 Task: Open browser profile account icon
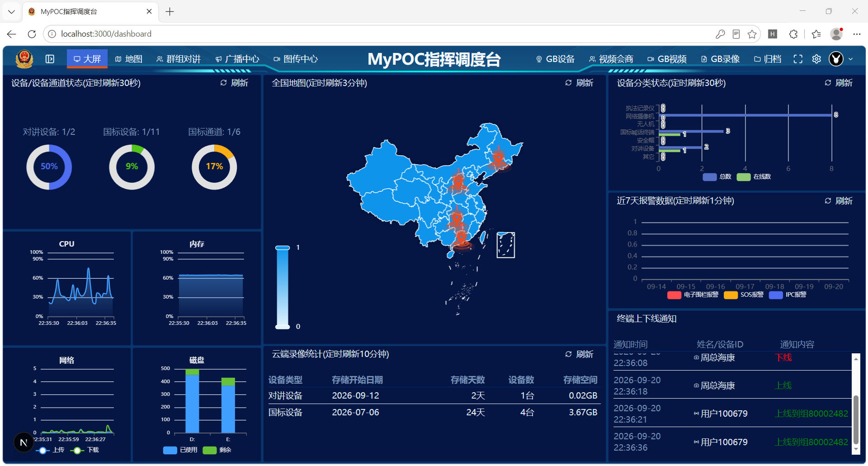836,34
